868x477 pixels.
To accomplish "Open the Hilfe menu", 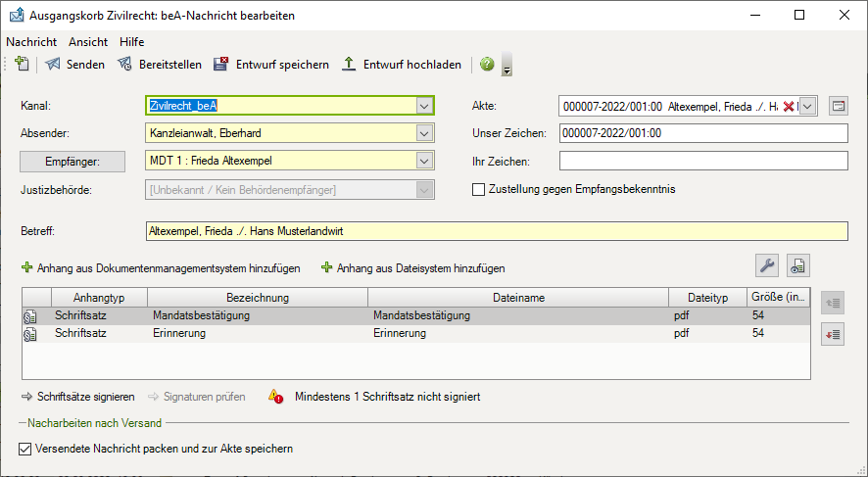I will point(131,42).
